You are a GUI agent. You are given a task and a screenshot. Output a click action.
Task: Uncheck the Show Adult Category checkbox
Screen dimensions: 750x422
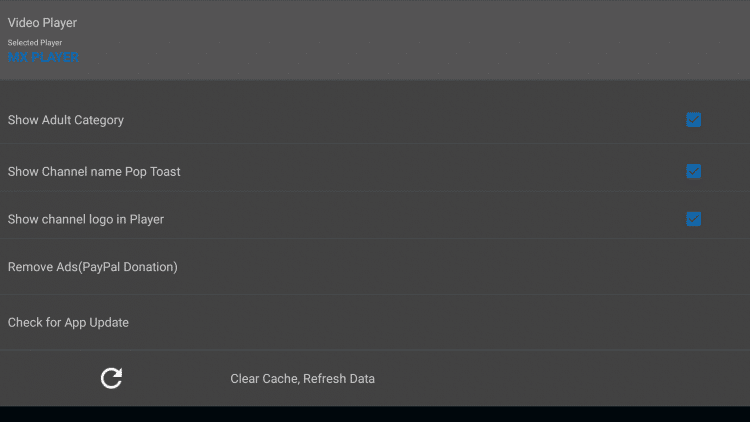coord(694,120)
